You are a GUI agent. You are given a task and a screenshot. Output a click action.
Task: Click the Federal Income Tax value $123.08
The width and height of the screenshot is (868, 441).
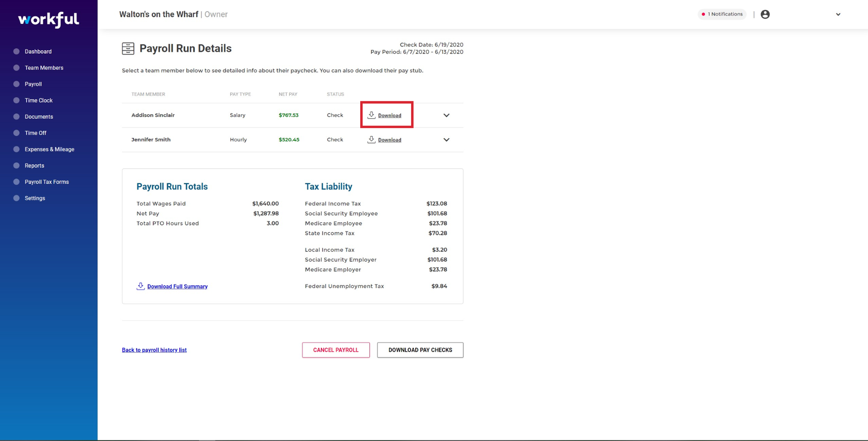coord(437,204)
